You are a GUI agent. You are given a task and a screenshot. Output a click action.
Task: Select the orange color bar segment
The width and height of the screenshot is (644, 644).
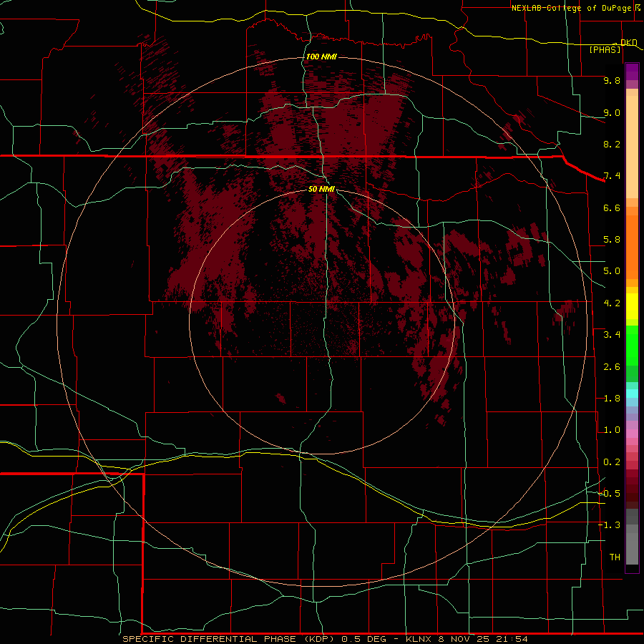(x=632, y=248)
